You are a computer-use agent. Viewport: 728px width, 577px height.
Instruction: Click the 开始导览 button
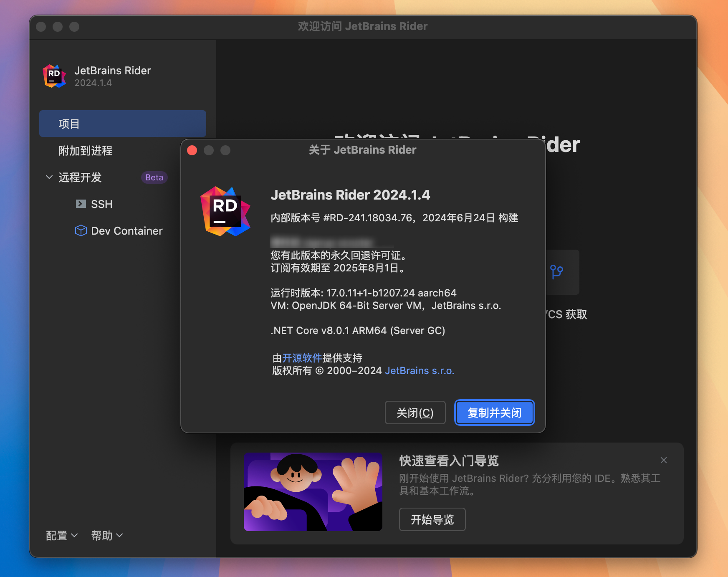coord(432,519)
